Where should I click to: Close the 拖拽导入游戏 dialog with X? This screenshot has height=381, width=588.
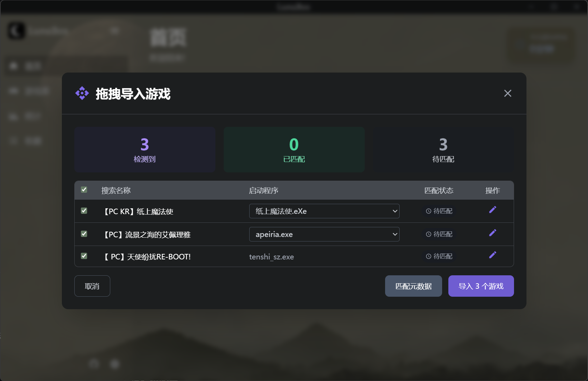pos(507,93)
